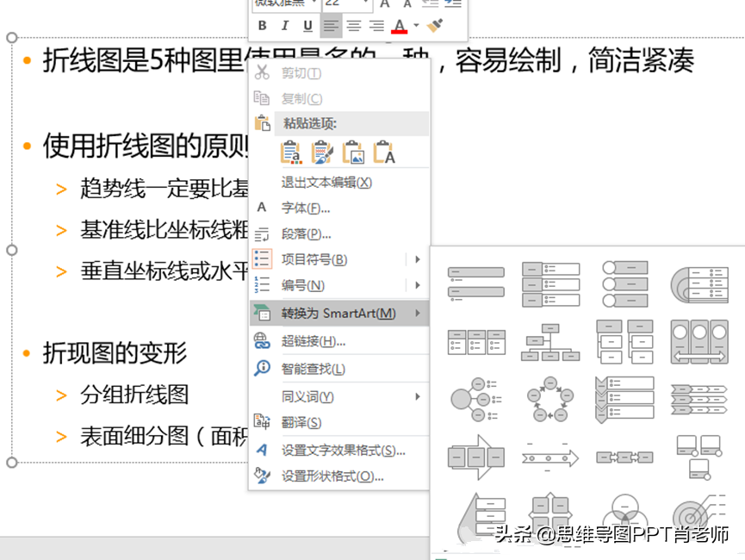Pick the Vertical Chevron List SmartArt layout
The width and height of the screenshot is (745, 560).
[624, 399]
